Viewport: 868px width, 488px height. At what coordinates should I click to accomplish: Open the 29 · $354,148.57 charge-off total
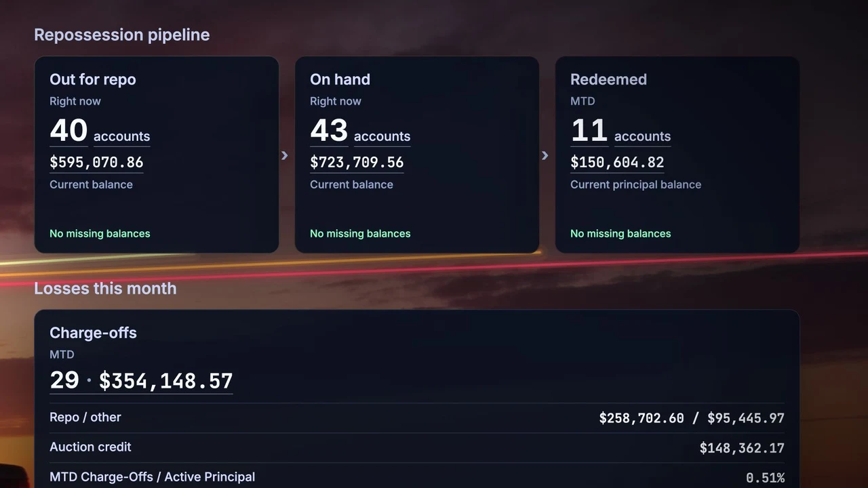(x=141, y=381)
